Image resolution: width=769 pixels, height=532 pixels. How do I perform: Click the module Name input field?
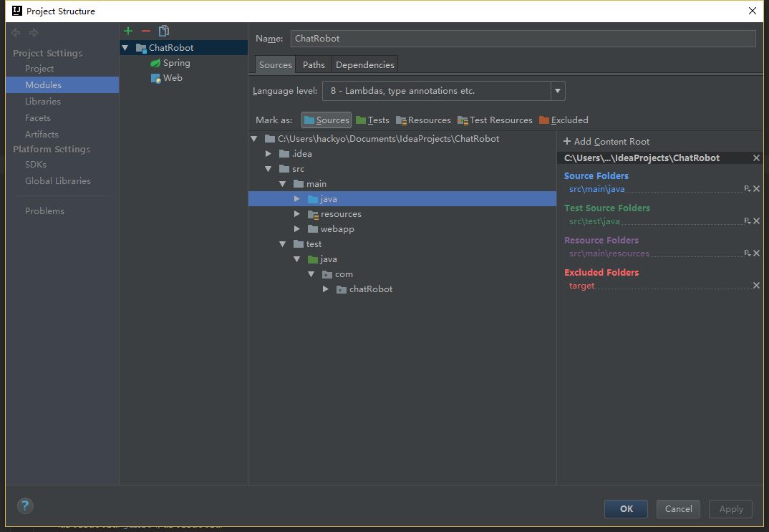pyautogui.click(x=523, y=39)
